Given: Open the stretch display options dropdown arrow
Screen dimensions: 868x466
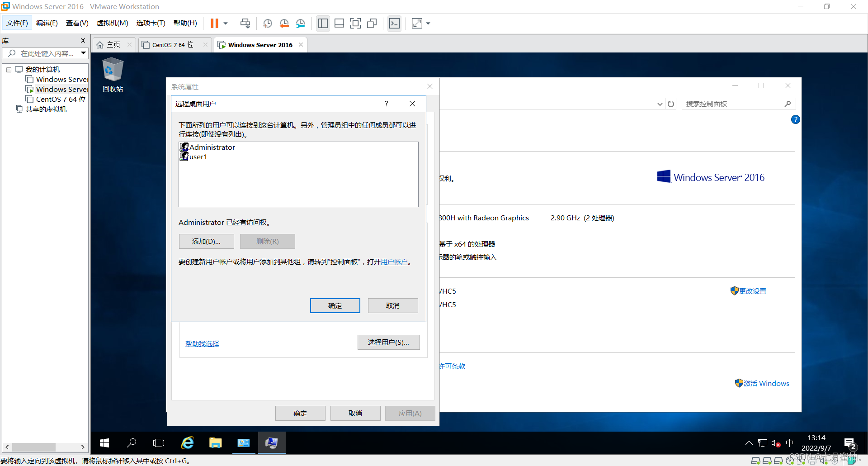Looking at the screenshot, I should coord(428,23).
